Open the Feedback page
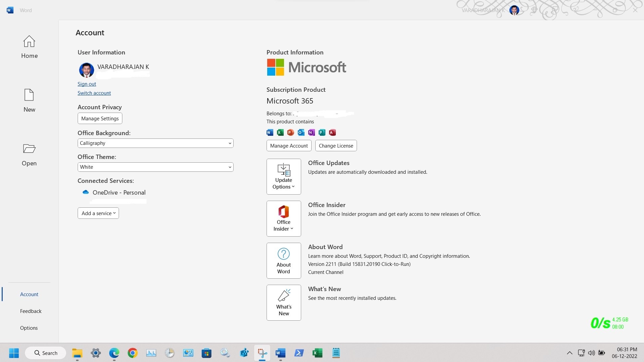Image resolution: width=644 pixels, height=362 pixels. point(31,311)
